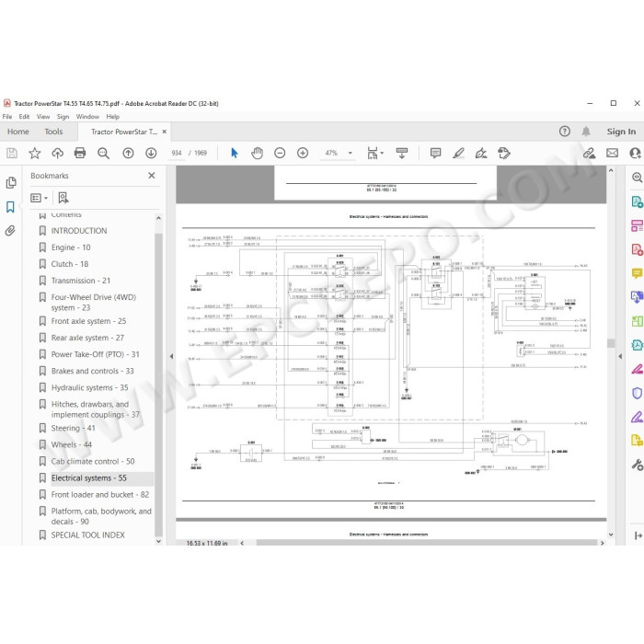Open the Window menu
This screenshot has height=644, width=644.
87,117
